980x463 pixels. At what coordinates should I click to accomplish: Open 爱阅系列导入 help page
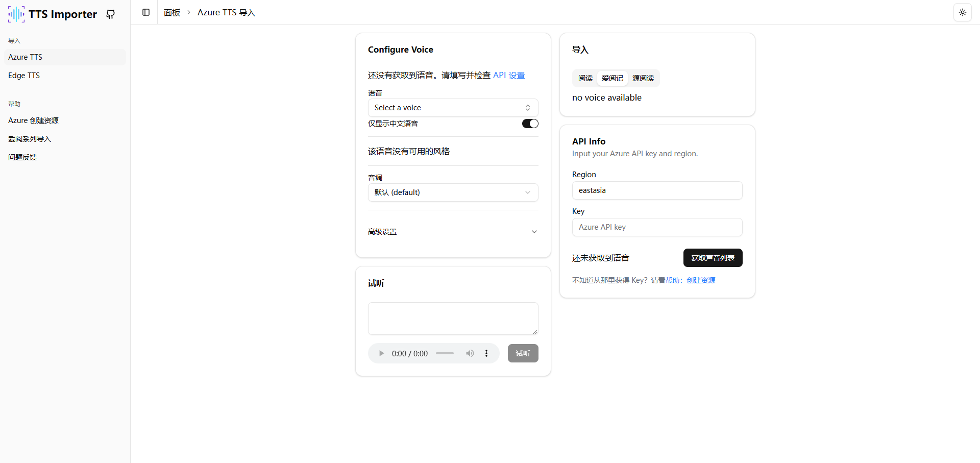(29, 138)
